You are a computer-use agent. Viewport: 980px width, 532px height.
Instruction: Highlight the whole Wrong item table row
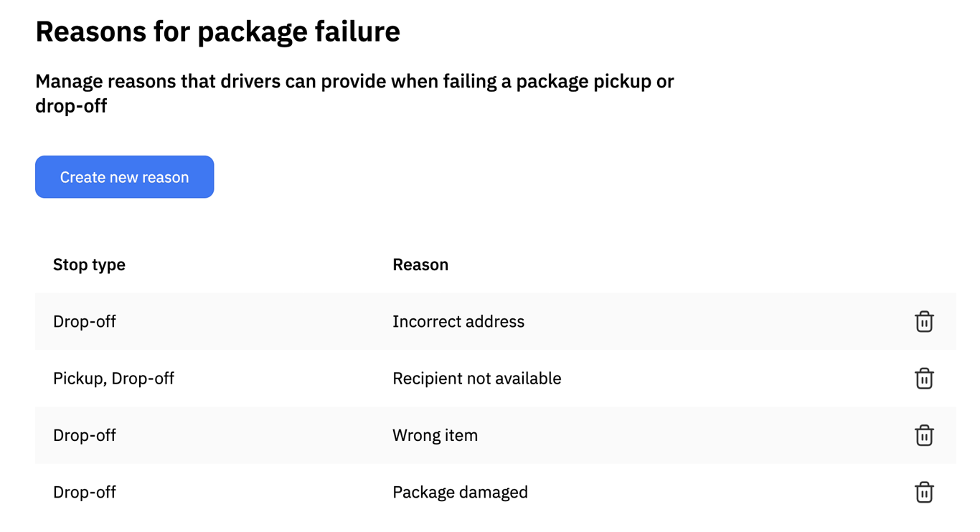(x=496, y=435)
